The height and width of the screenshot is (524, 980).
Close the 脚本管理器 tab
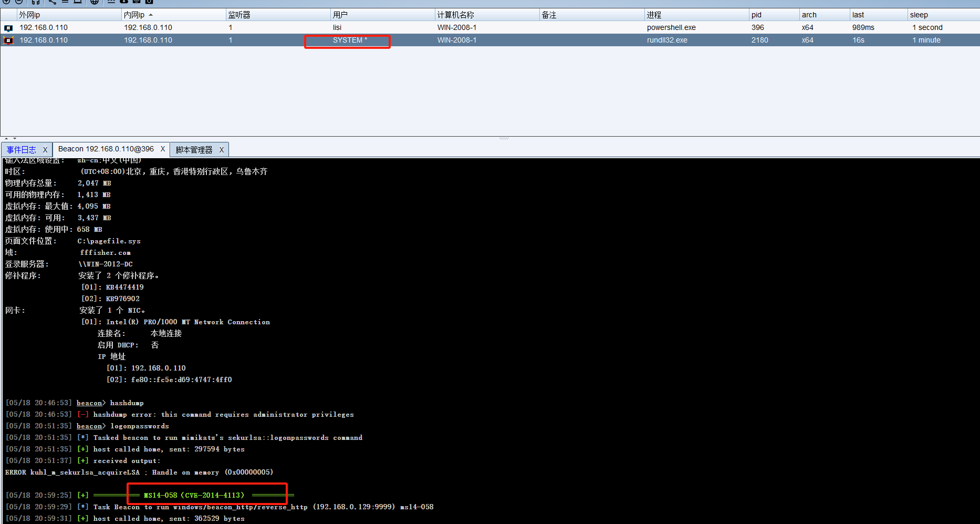click(222, 150)
